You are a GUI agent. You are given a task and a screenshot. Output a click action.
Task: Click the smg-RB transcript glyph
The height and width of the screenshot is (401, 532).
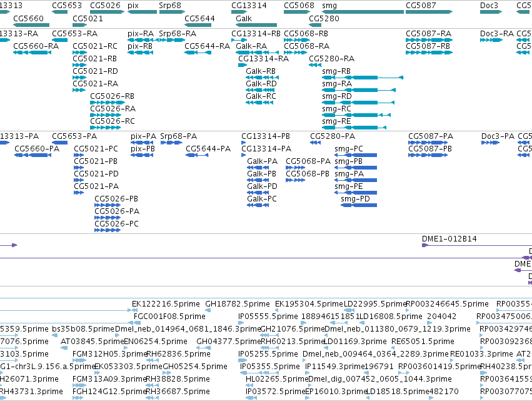pyautogui.click(x=363, y=78)
